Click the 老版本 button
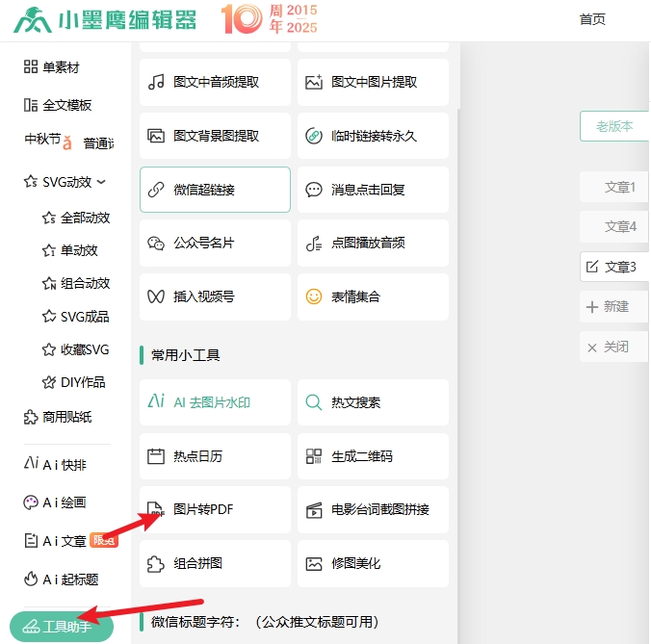Screen dimensions: 651x644 [613, 126]
